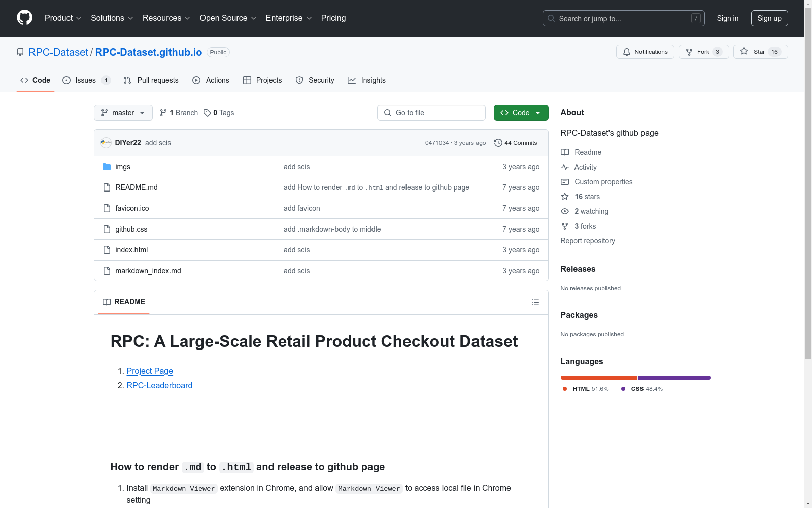Click the favicon.ico file icon
Viewport: 812px width, 508px height.
[x=107, y=208]
